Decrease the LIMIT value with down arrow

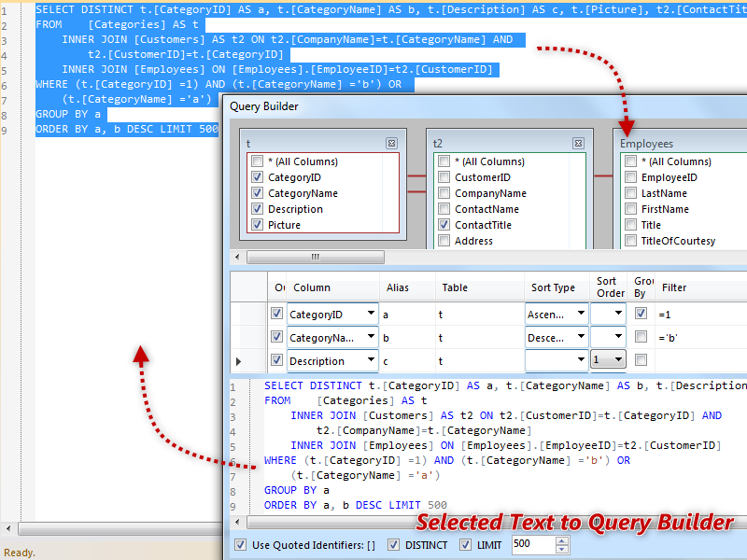(562, 549)
